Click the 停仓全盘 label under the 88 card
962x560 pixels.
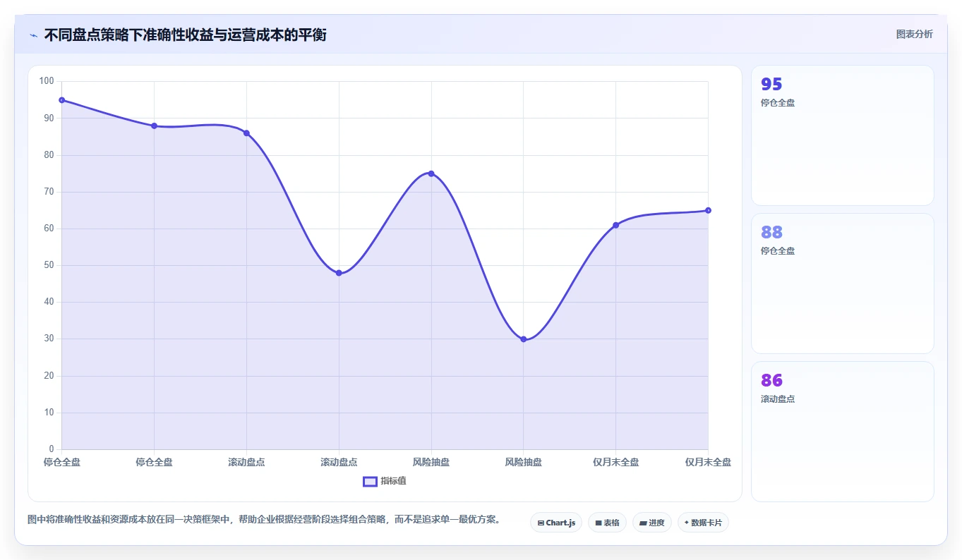coord(778,251)
